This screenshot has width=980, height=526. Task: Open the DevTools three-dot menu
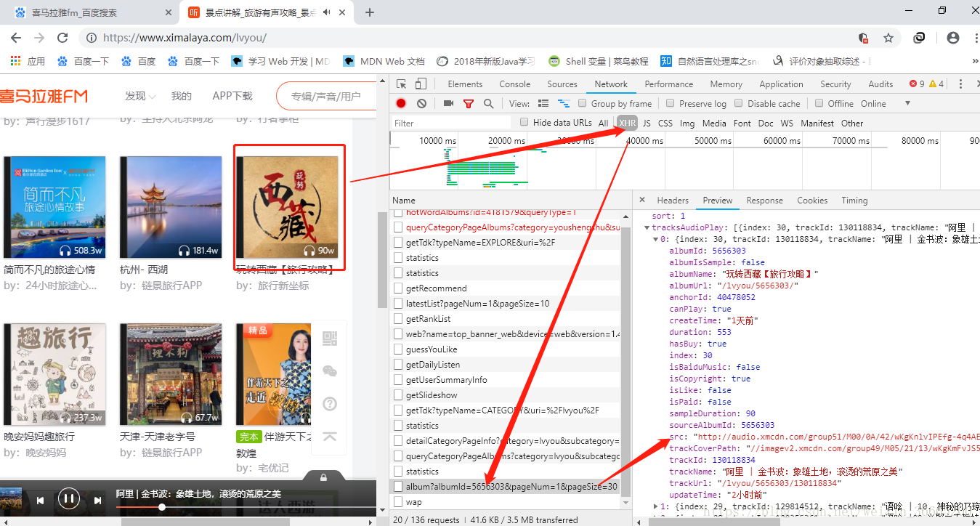(960, 84)
